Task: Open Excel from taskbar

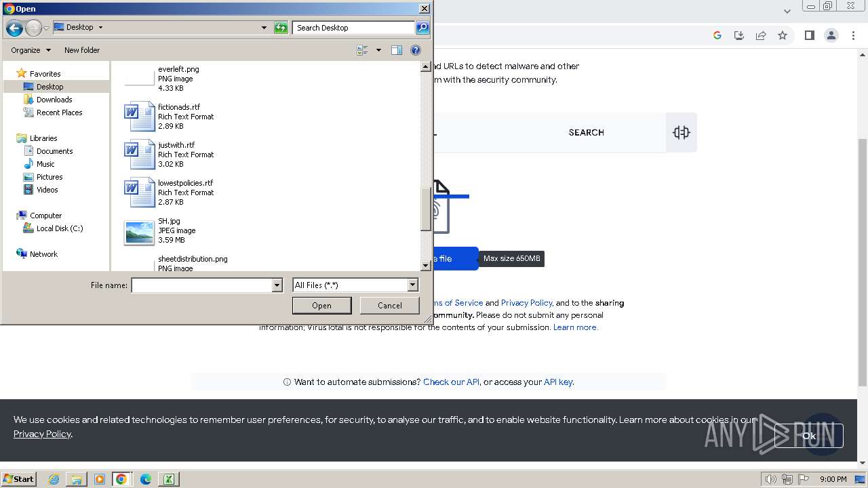Action: (168, 479)
